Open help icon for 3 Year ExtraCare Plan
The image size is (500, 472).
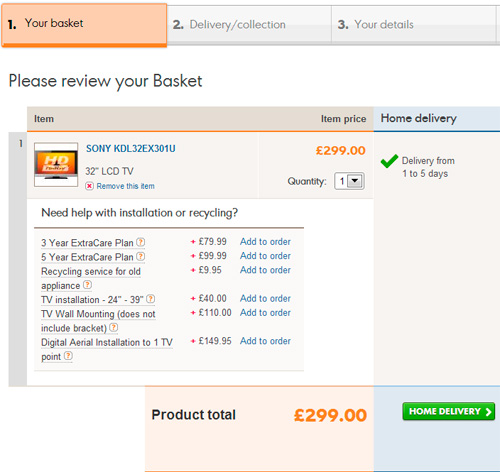(x=141, y=242)
